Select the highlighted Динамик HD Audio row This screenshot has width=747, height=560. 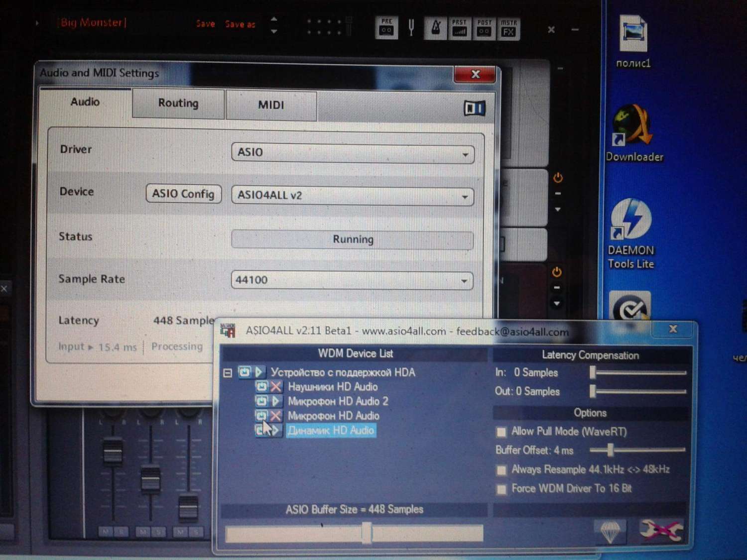point(331,431)
